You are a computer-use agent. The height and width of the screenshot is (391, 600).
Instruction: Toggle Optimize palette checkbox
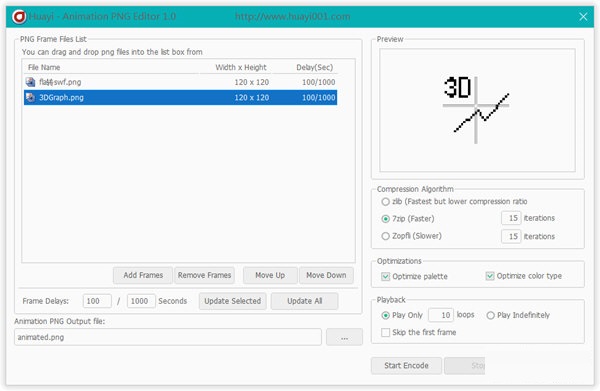click(385, 276)
